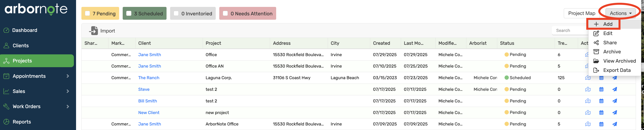644x130 pixels.
Task: Go to Clients in the sidebar
Action: click(x=21, y=45)
